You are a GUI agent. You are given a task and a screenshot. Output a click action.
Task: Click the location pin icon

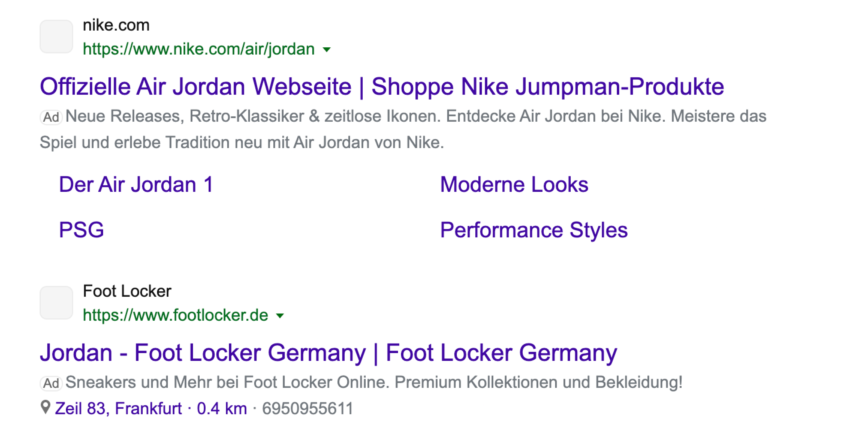pos(45,407)
